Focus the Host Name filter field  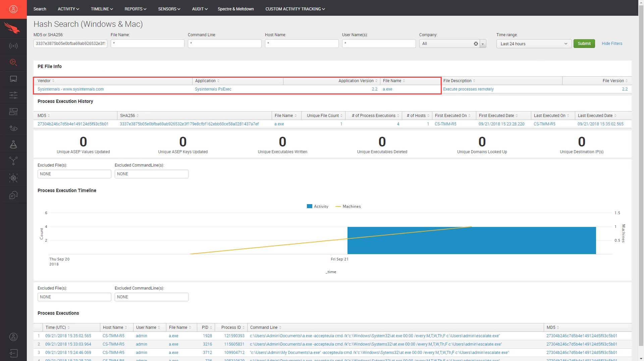(x=302, y=44)
